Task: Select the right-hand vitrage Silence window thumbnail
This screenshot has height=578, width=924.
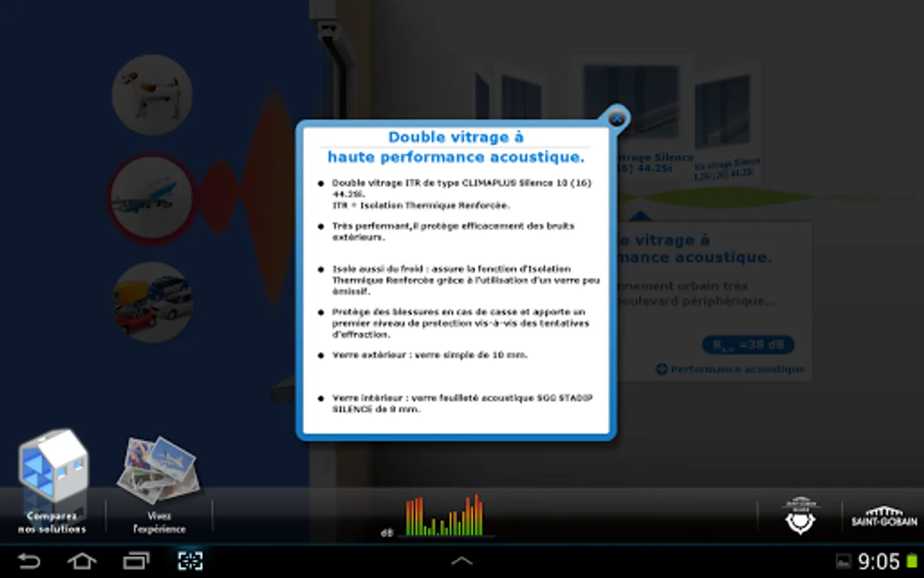Action: pos(726,122)
